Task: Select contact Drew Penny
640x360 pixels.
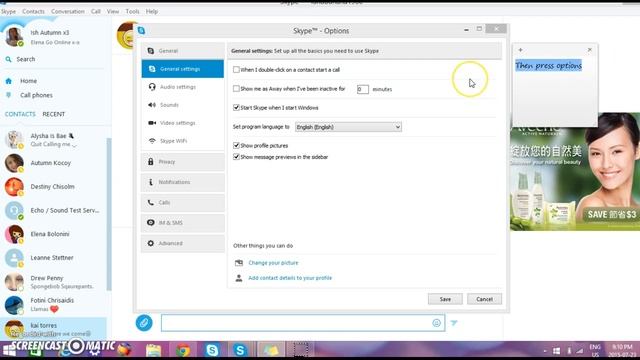Action: [x=53, y=282]
